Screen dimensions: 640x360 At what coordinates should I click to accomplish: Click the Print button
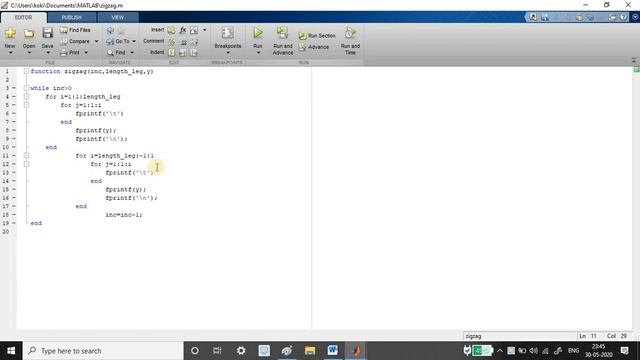(x=70, y=53)
